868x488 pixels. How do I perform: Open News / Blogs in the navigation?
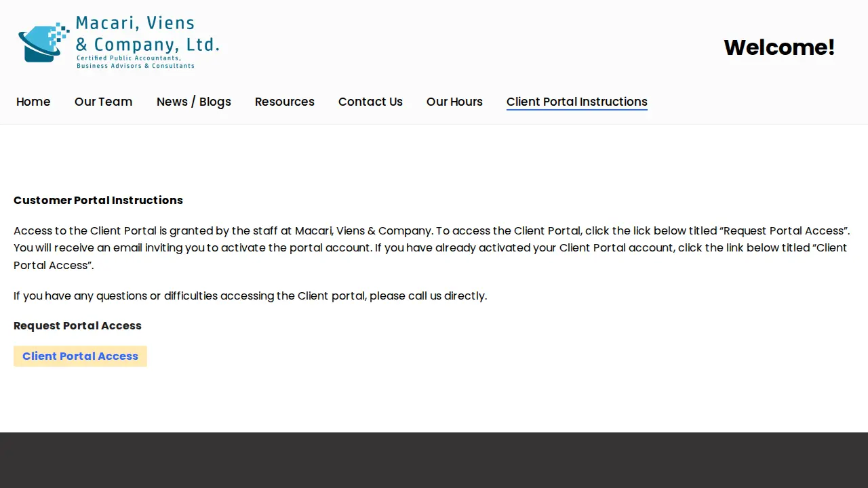coord(194,102)
